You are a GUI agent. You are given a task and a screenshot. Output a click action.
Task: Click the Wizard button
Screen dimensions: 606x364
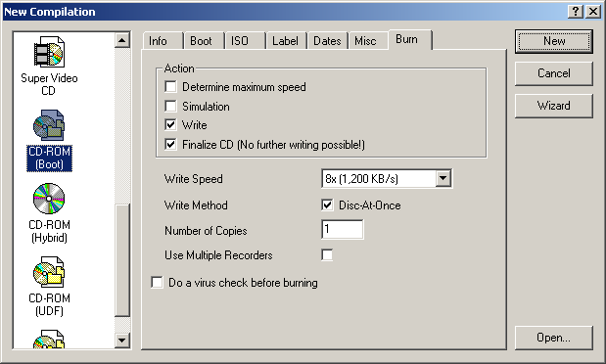click(x=554, y=106)
